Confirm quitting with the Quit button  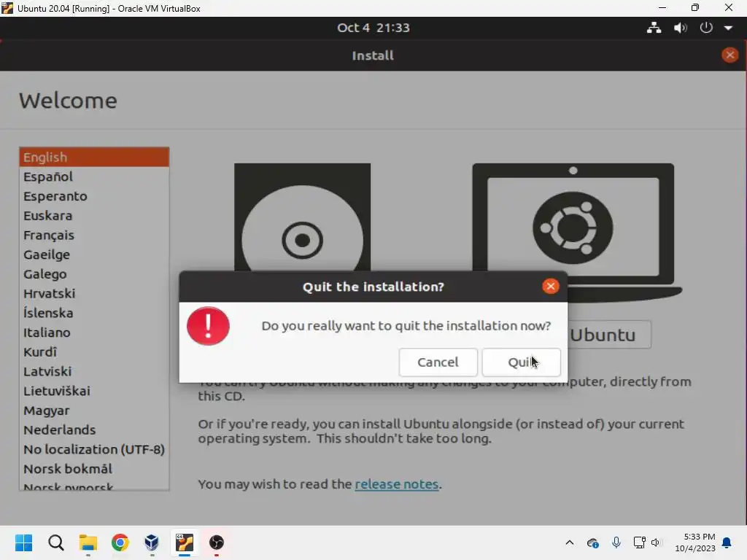521,362
